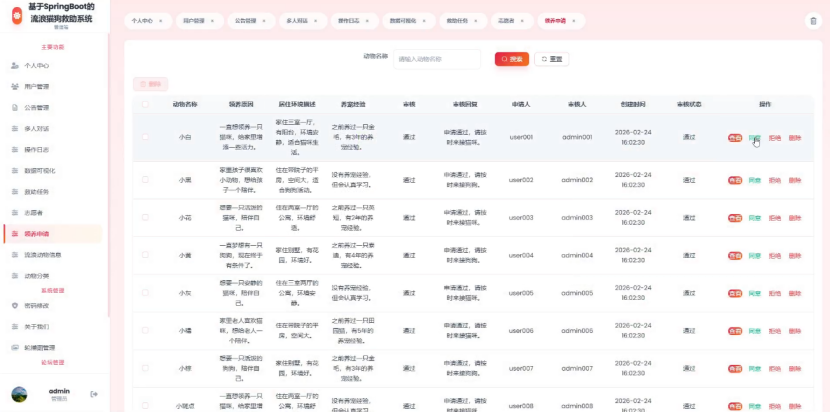Check the box for user006 row

[x=145, y=330]
